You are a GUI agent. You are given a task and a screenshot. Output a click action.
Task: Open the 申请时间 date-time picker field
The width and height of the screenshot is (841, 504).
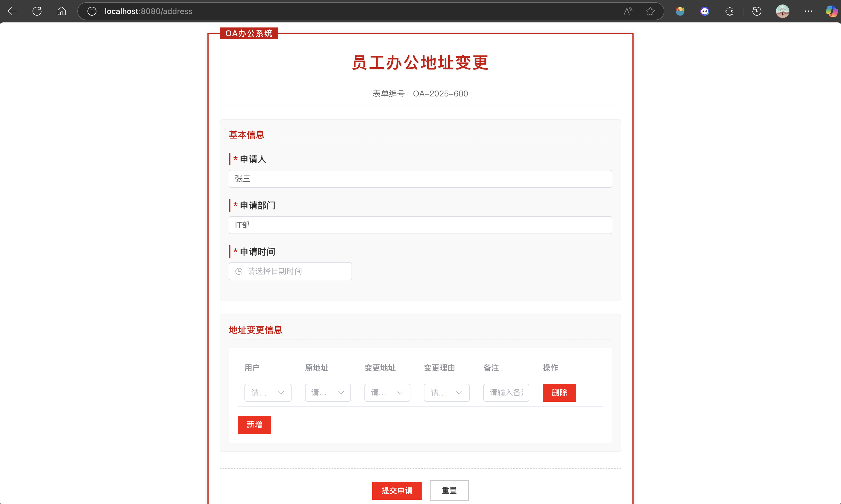(290, 271)
